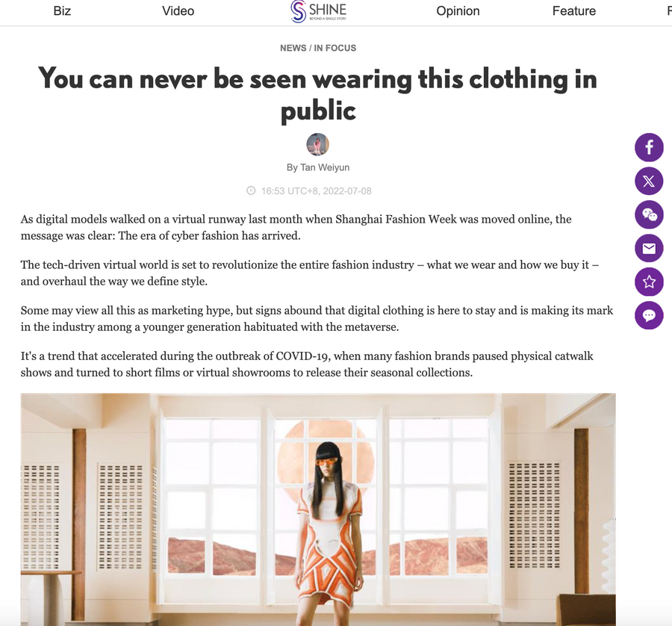Click the SHINE logo

[x=318, y=11]
